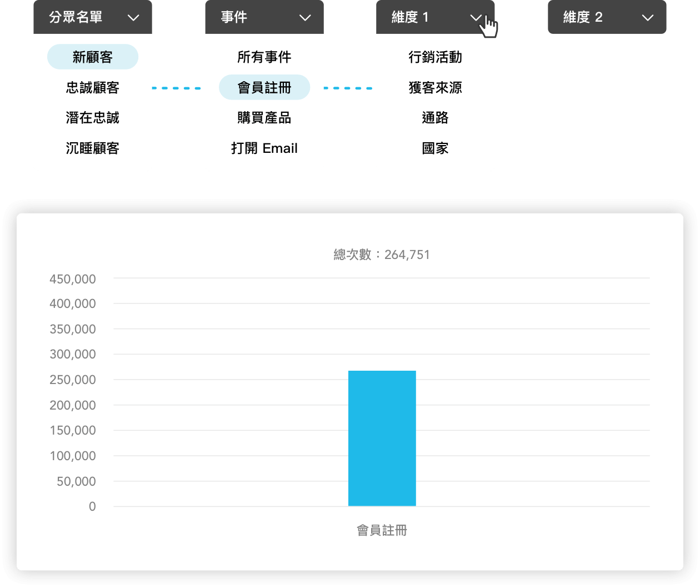Choose 打開 Email event option
This screenshot has height=588, width=700.
264,148
